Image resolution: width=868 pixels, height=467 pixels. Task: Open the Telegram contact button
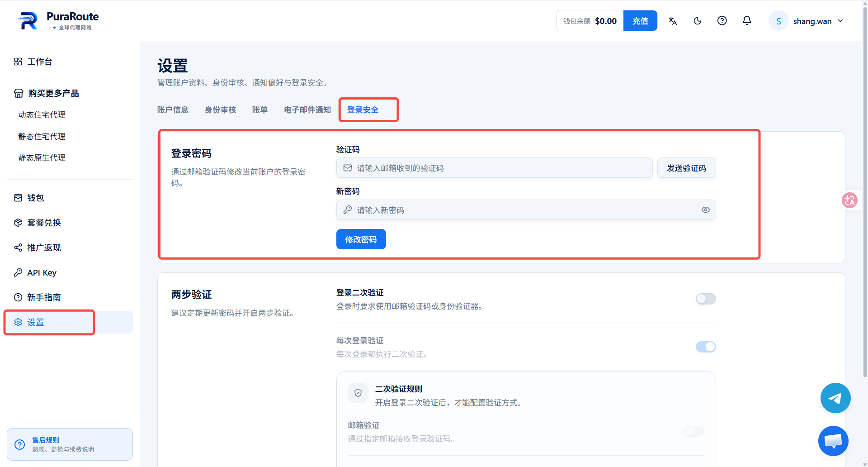[x=835, y=398]
